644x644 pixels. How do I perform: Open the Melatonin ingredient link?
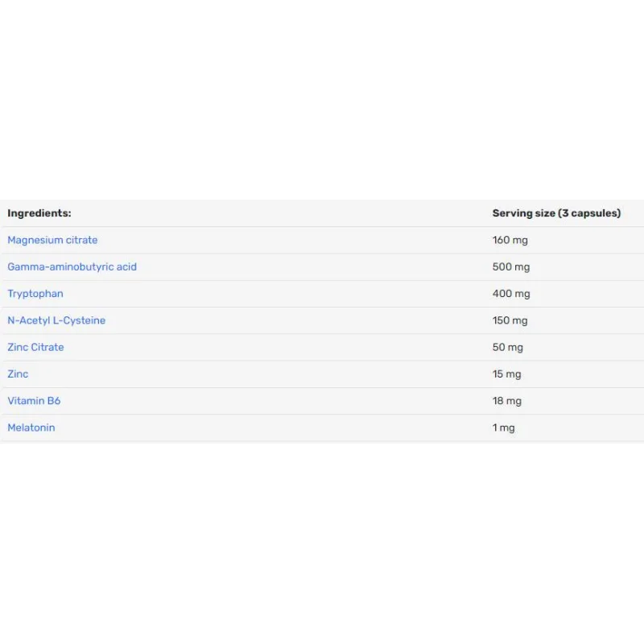pos(31,427)
